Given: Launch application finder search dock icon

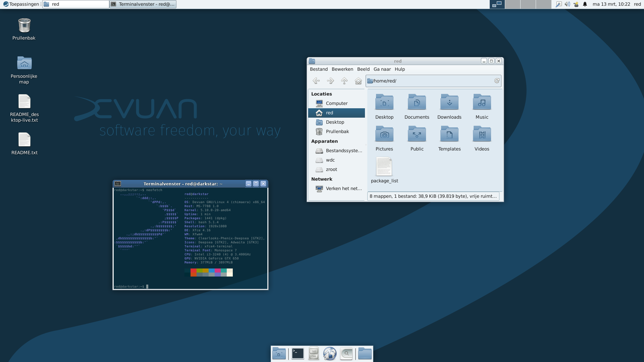Looking at the screenshot, I should click(x=346, y=354).
